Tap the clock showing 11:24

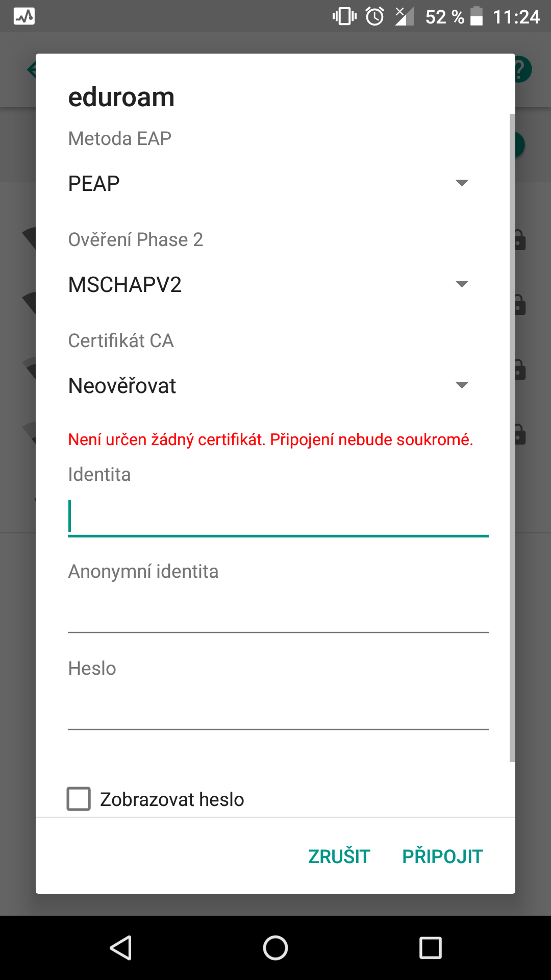pyautogui.click(x=516, y=17)
